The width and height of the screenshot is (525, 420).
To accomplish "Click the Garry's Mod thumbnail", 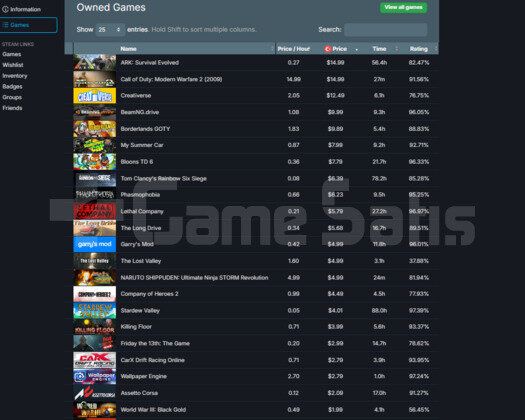I will tap(95, 244).
